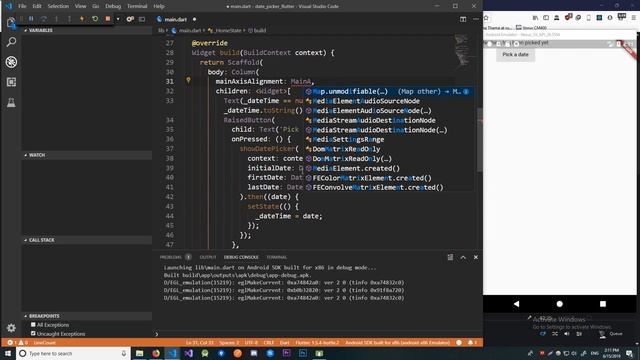This screenshot has width=640, height=360.
Task: Open the Selection menu
Action: [58, 6]
